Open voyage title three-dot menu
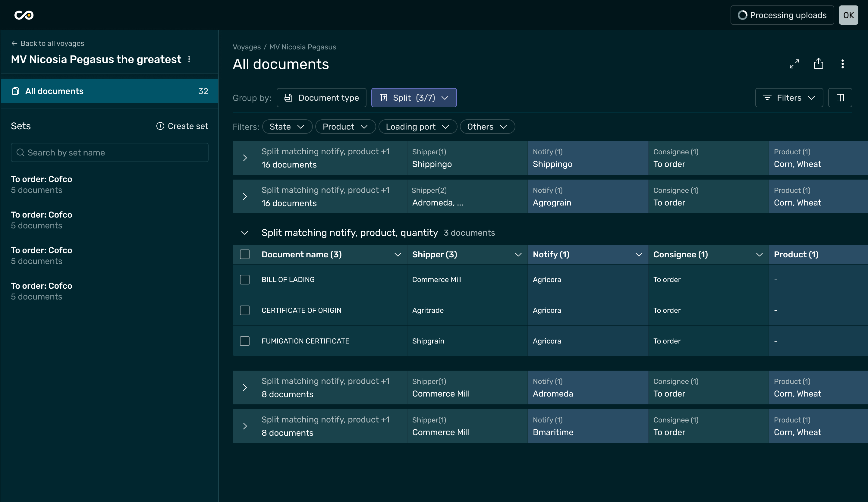 coord(189,59)
